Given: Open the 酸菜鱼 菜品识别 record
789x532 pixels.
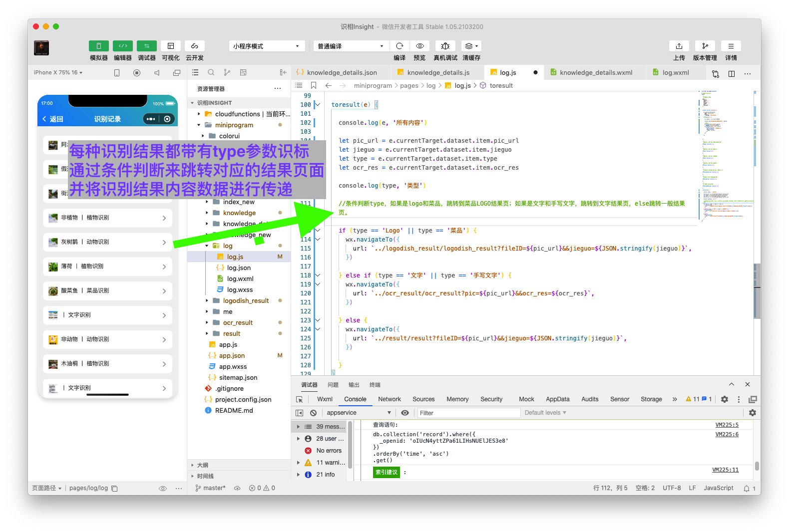Looking at the screenshot, I should pyautogui.click(x=107, y=290).
